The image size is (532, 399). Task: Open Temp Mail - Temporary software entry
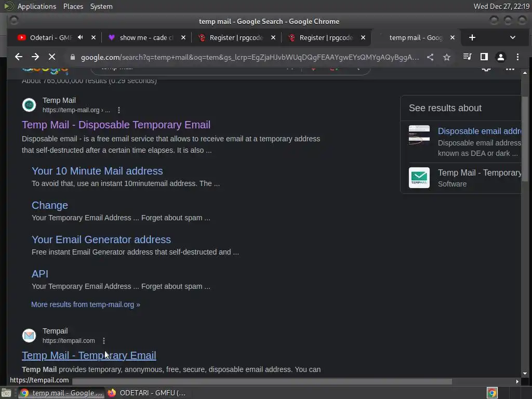coord(480,172)
